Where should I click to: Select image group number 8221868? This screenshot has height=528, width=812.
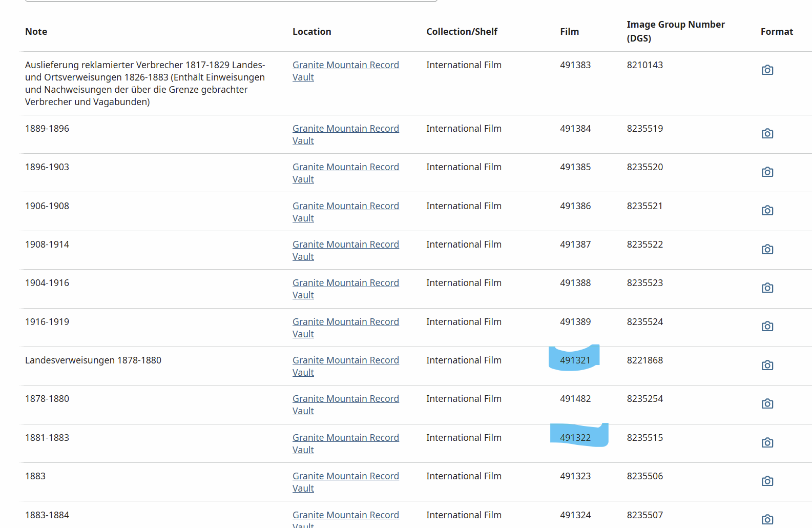644,360
